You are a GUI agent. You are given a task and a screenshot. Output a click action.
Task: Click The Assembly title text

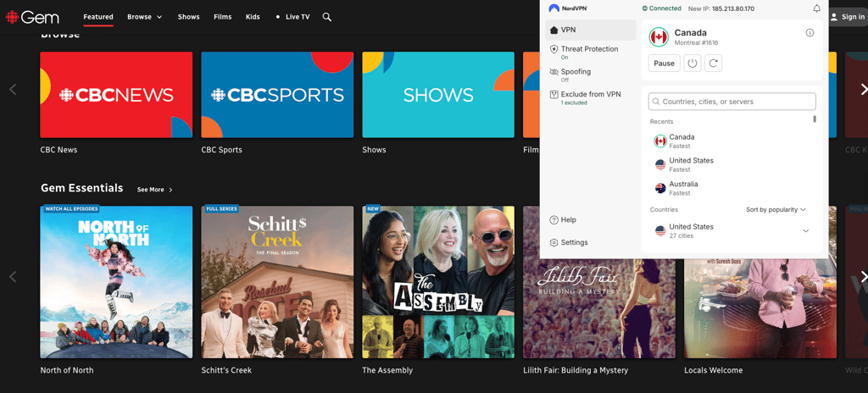[387, 370]
